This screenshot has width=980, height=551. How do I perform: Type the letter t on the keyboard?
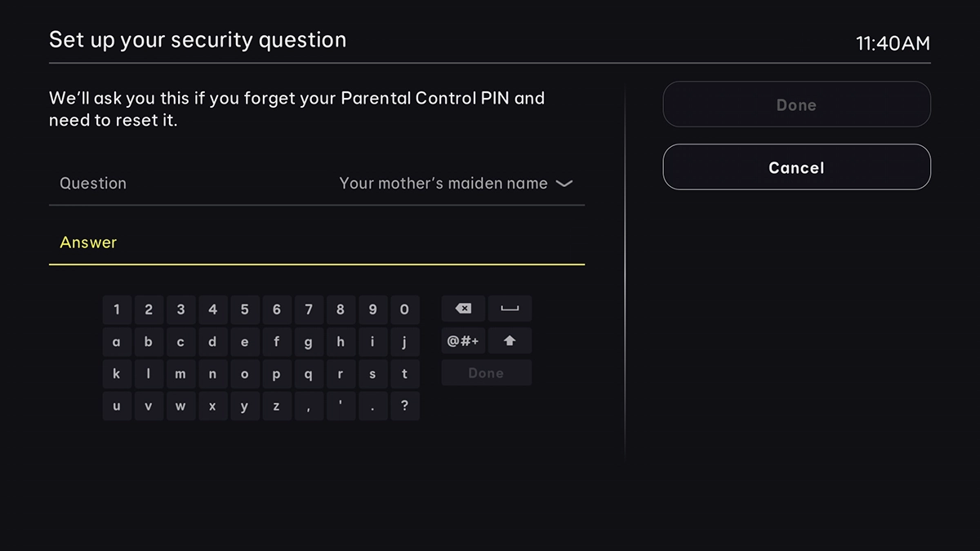tap(404, 373)
